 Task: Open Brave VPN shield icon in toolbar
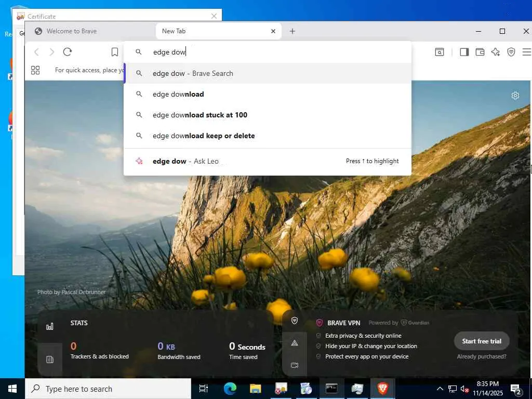(x=511, y=52)
